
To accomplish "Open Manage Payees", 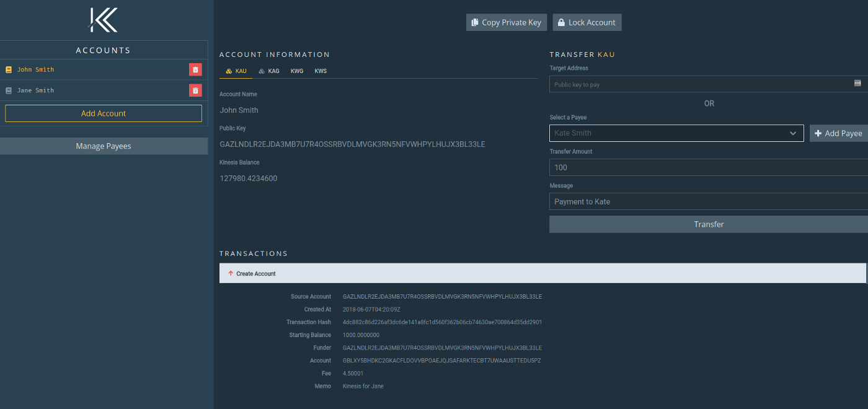I will coord(104,146).
